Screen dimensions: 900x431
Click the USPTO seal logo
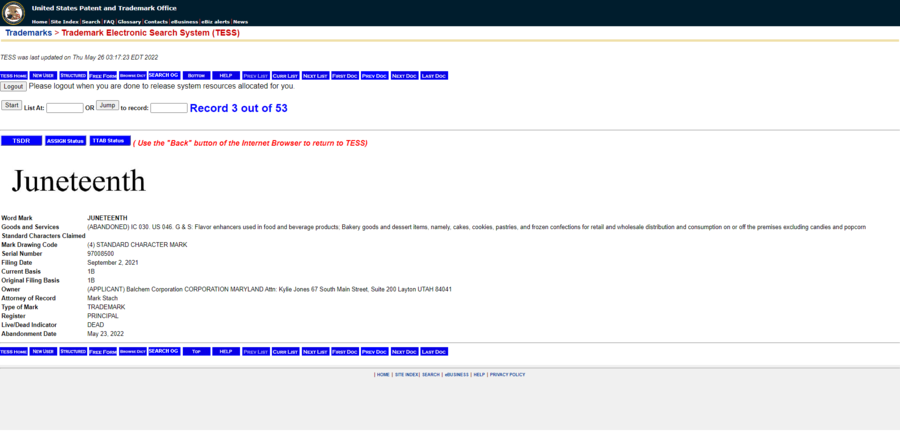(x=13, y=13)
